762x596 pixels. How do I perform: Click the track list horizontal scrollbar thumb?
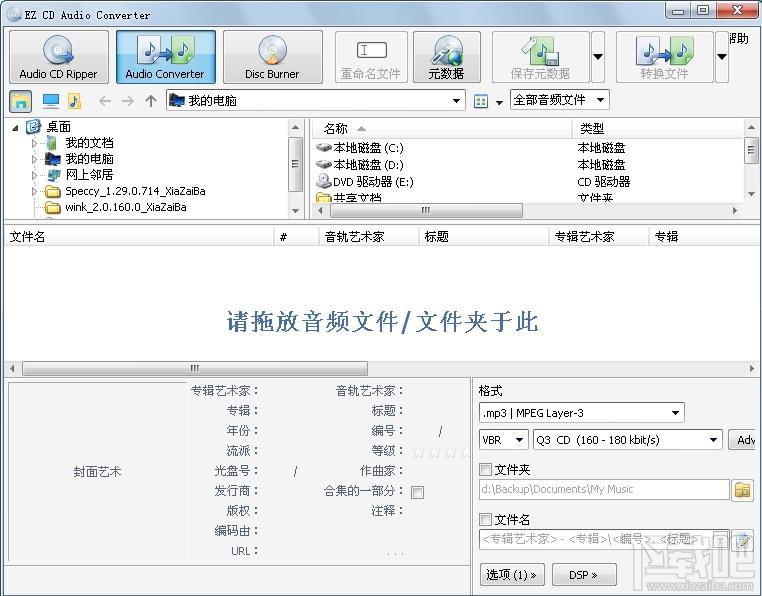[x=195, y=368]
